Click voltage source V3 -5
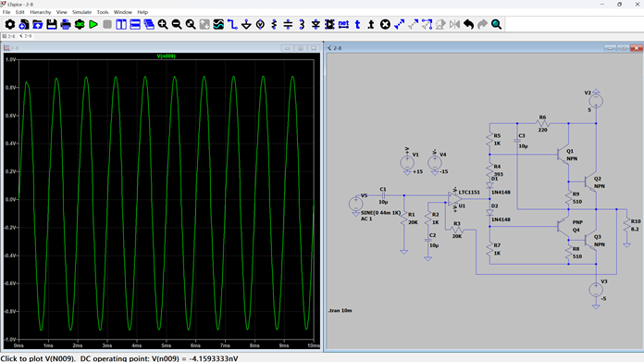Screen dimensions: 644x362 click(596, 290)
